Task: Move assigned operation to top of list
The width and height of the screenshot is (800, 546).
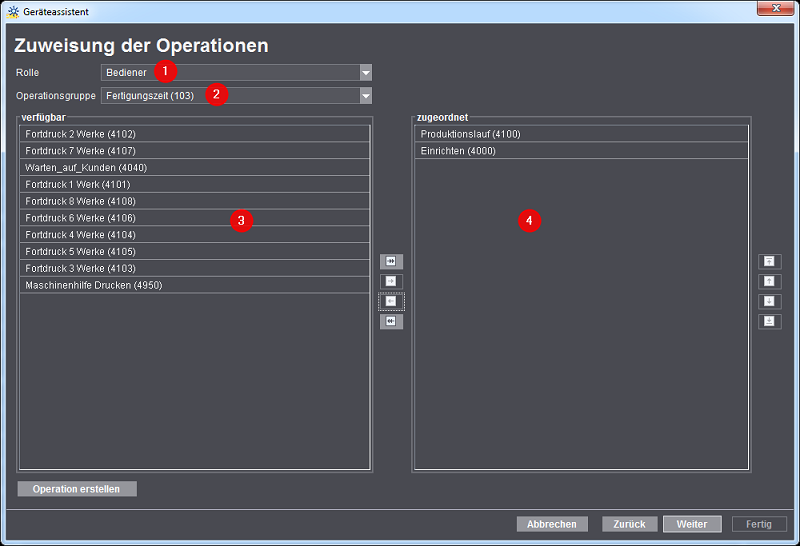Action: 769,261
